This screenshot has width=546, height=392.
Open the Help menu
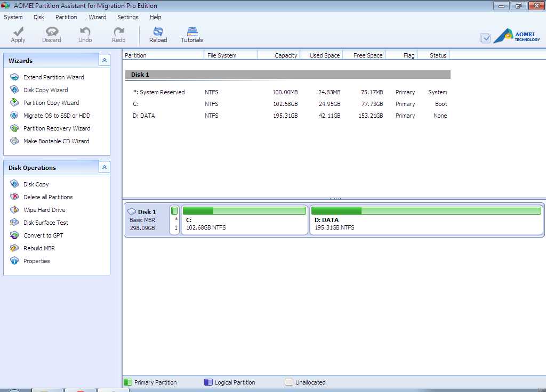155,17
